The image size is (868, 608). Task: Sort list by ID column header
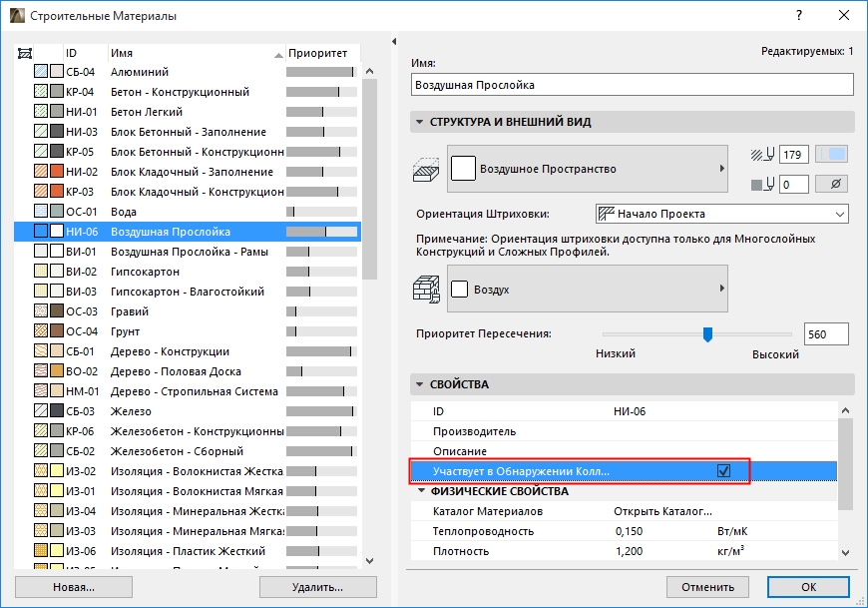tap(85, 53)
